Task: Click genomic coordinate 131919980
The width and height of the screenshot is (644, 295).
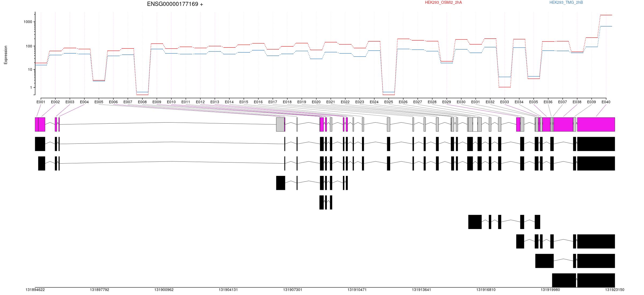Action: 550,290
